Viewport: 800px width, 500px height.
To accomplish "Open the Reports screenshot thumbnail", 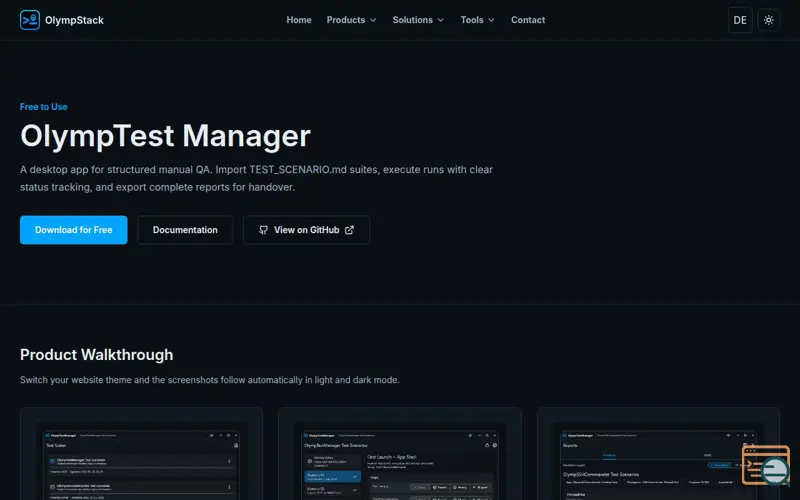I will (x=658, y=454).
